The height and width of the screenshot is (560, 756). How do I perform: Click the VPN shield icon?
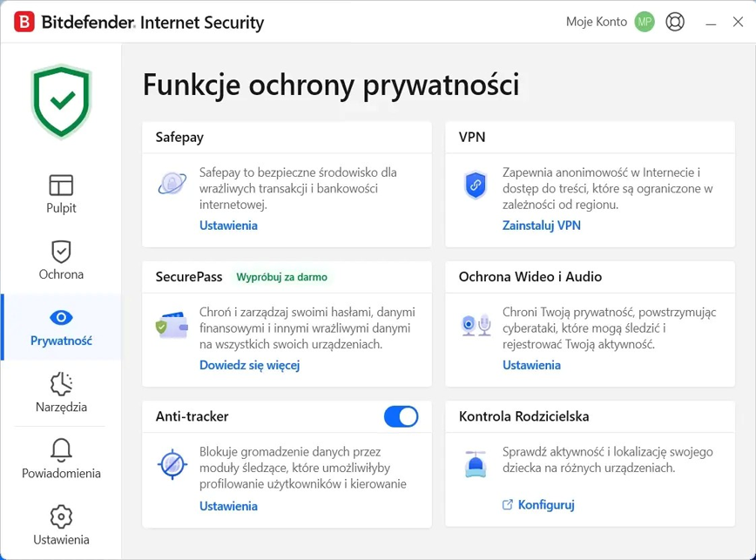(476, 185)
